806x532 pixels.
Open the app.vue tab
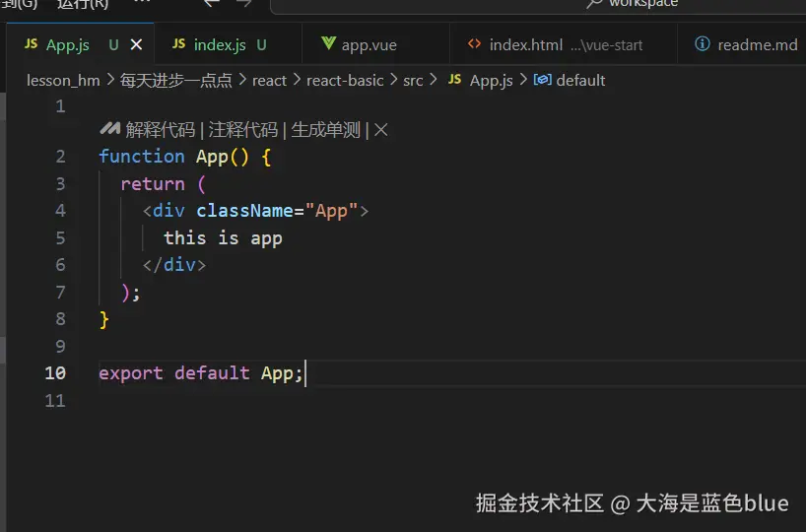(x=369, y=44)
